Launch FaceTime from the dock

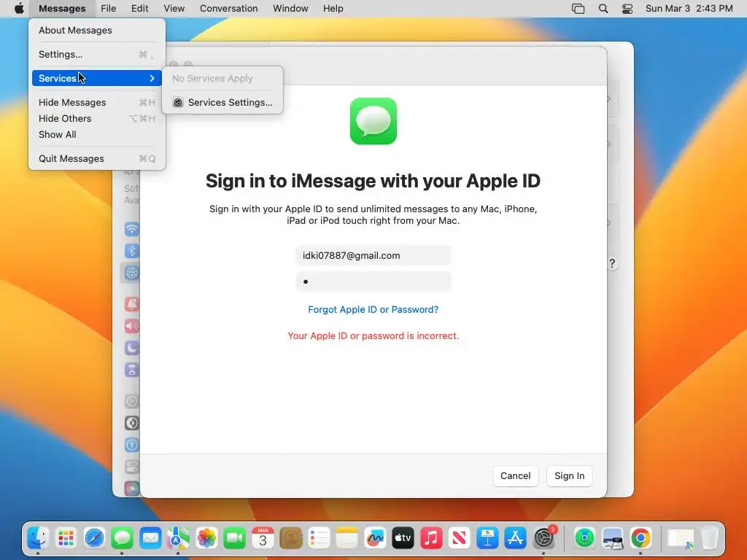[x=234, y=538]
